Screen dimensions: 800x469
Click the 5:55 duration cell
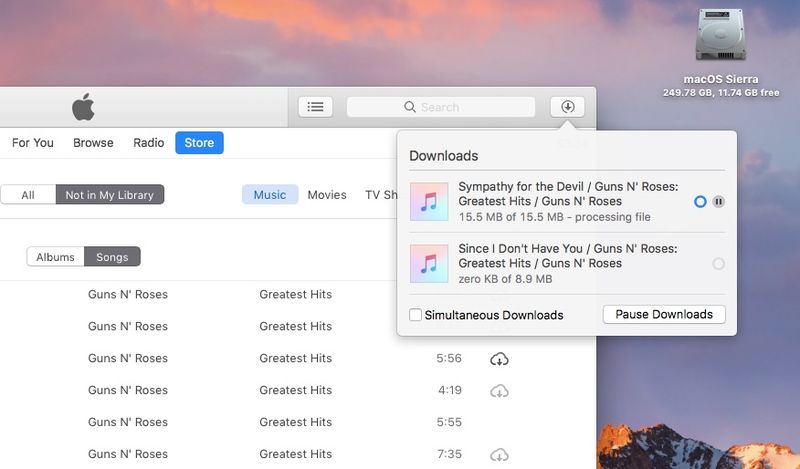(449, 422)
